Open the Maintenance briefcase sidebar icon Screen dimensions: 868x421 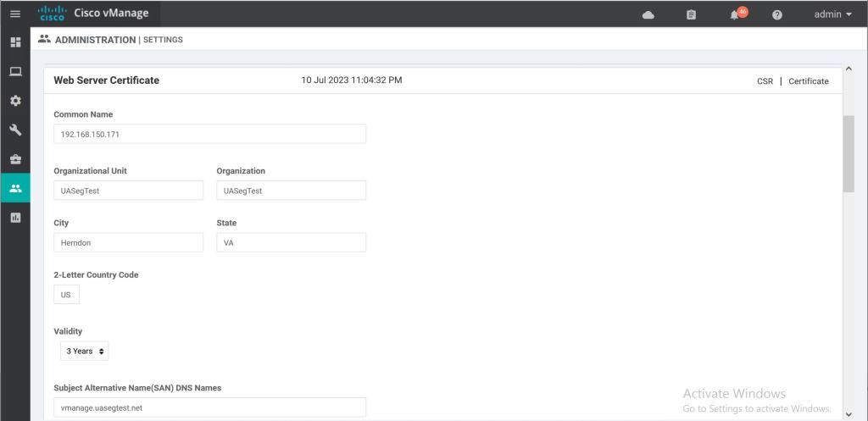pos(14,159)
